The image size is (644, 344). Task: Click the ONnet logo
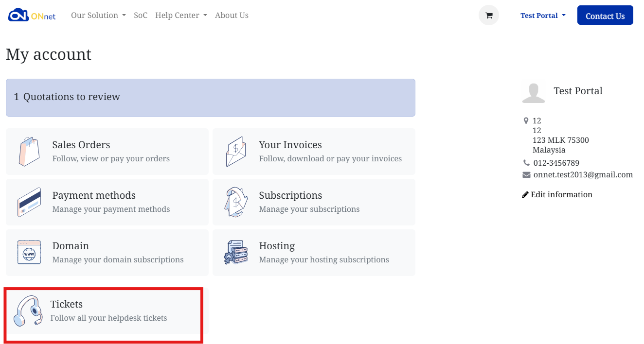32,16
